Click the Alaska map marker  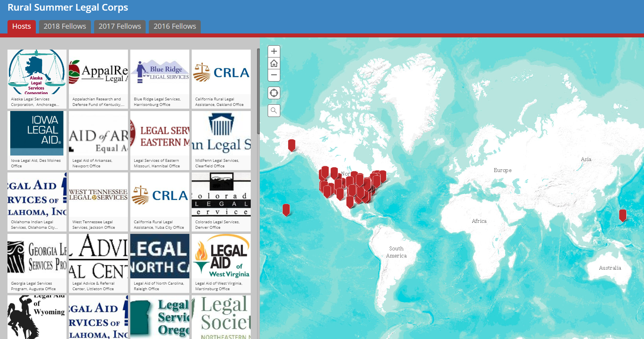click(292, 145)
